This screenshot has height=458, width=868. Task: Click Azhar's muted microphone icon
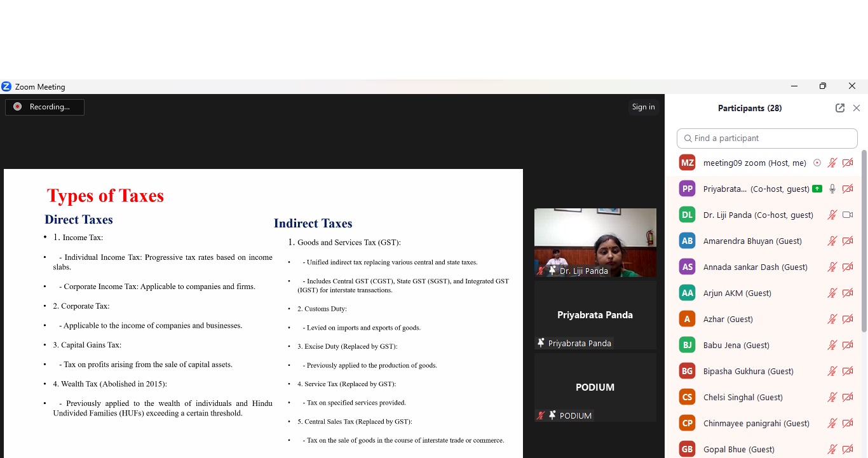pos(832,319)
